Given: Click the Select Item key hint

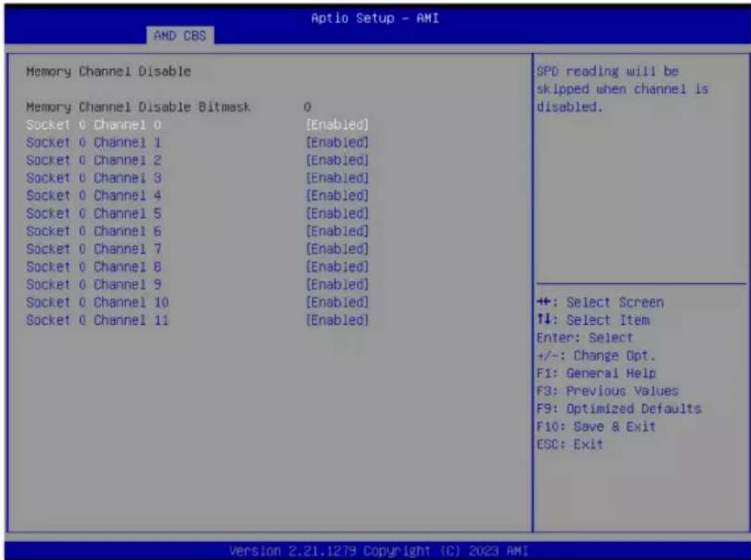Looking at the screenshot, I should coord(594,320).
